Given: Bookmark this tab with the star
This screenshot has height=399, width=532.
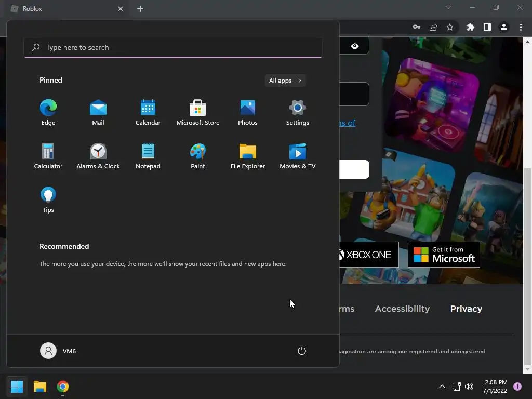Looking at the screenshot, I should point(450,27).
